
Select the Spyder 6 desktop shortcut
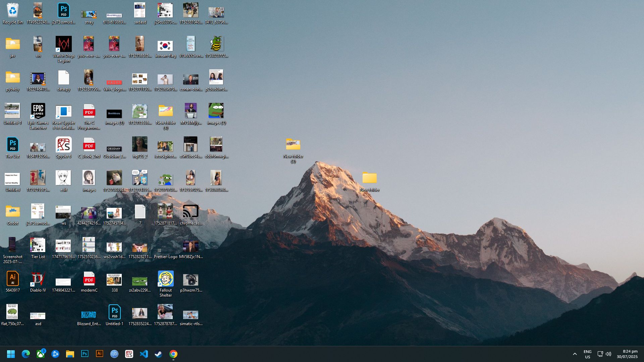tap(64, 147)
